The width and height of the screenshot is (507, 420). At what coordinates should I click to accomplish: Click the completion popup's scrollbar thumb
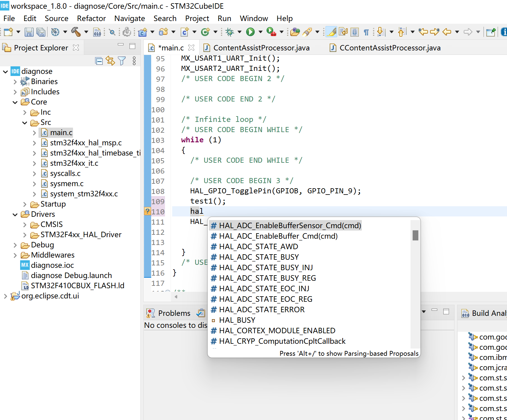[415, 236]
